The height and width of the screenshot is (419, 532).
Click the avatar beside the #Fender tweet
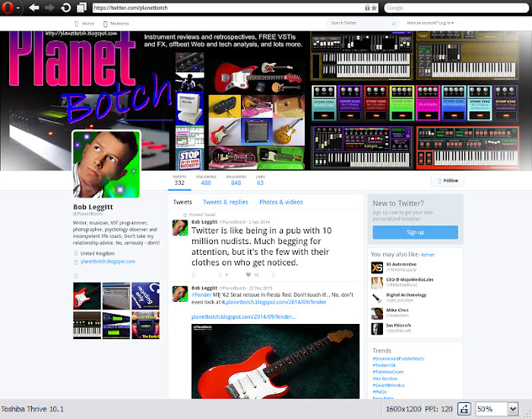[180, 294]
